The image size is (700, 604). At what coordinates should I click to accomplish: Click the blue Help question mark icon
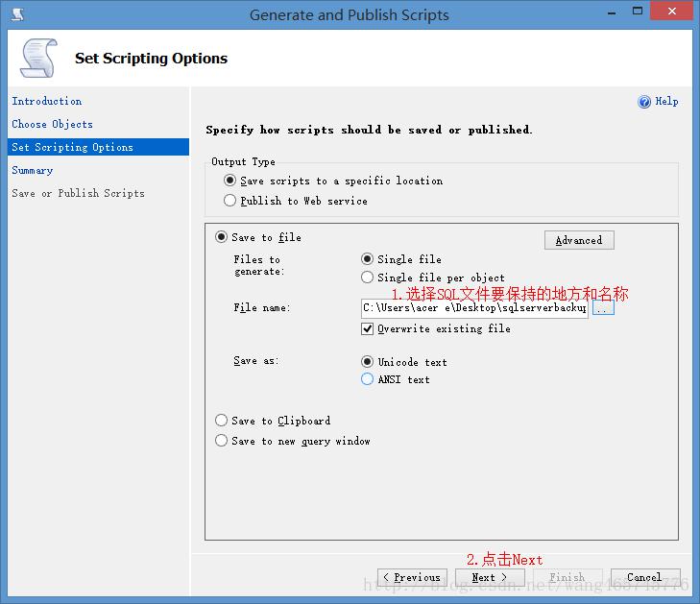pyautogui.click(x=644, y=102)
